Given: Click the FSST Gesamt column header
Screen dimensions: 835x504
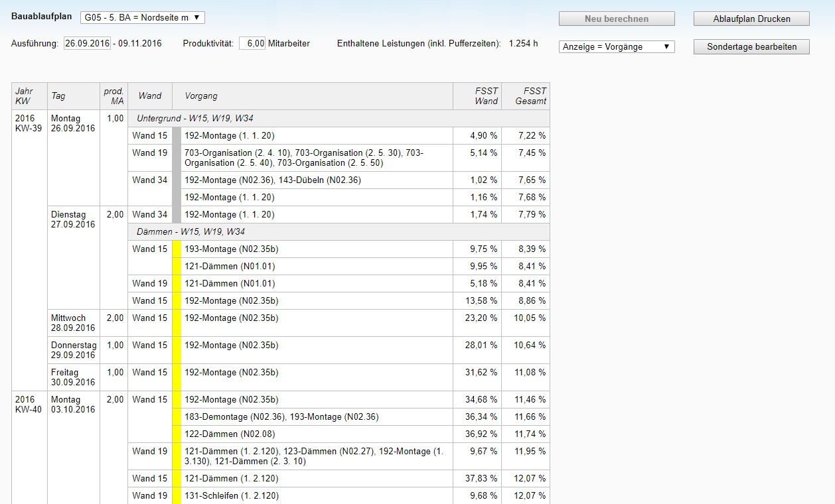Looking at the screenshot, I should pos(525,96).
